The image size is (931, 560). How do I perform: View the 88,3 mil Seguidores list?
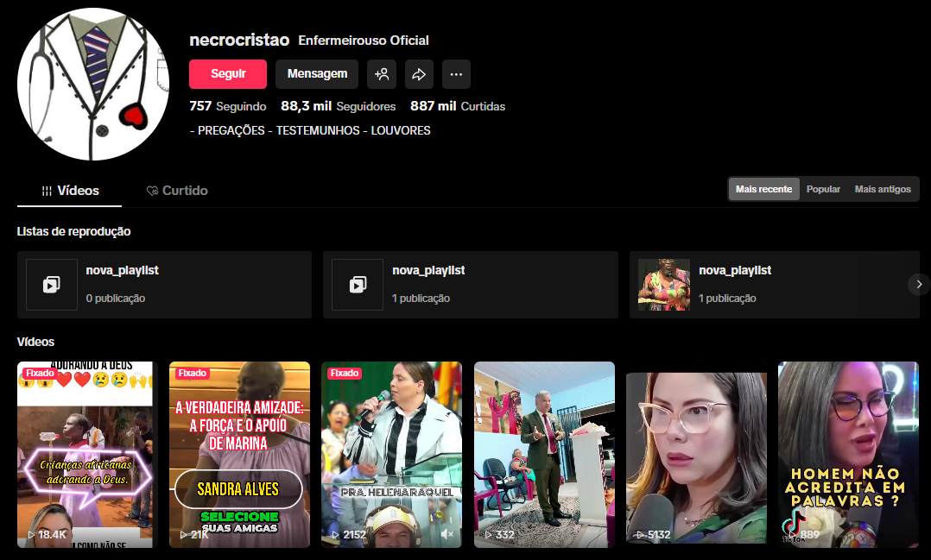click(x=339, y=106)
